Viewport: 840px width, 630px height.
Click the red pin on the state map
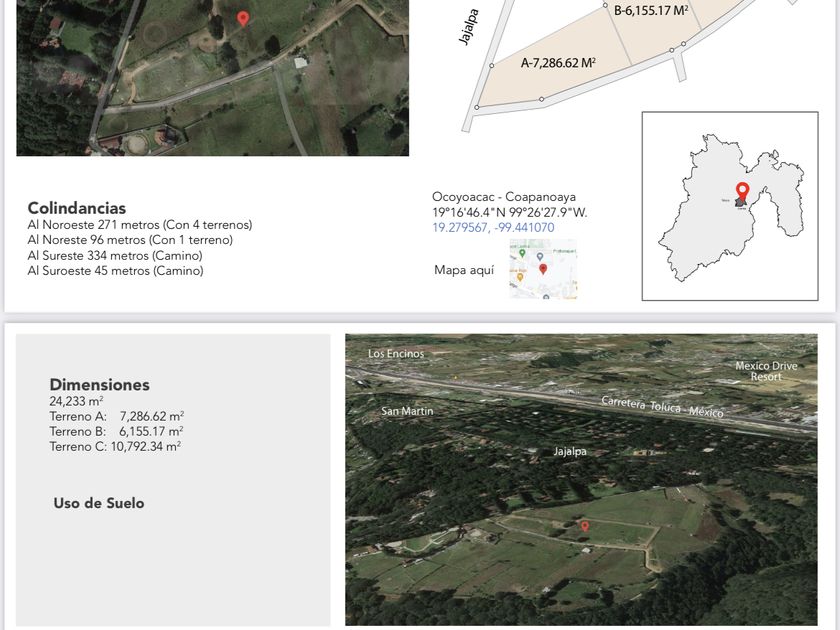click(x=742, y=190)
